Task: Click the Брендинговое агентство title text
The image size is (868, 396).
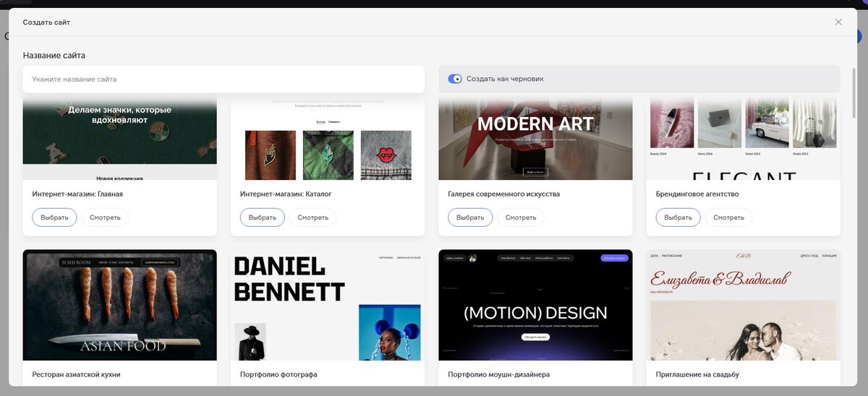Action: tap(697, 194)
